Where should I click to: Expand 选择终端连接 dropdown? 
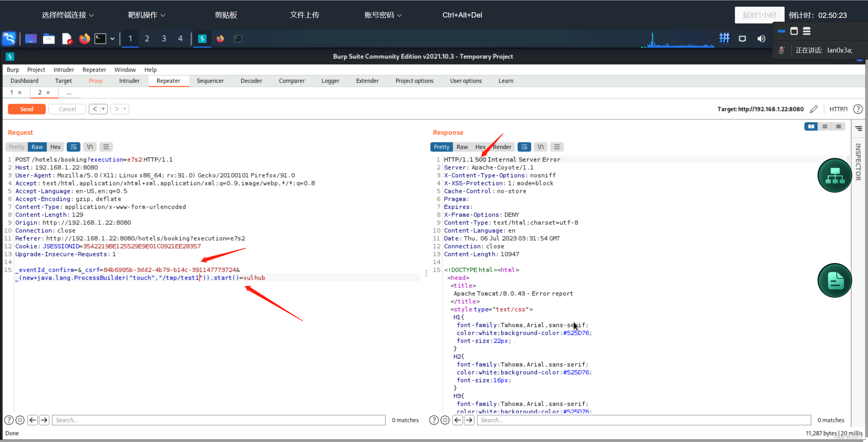click(x=68, y=15)
